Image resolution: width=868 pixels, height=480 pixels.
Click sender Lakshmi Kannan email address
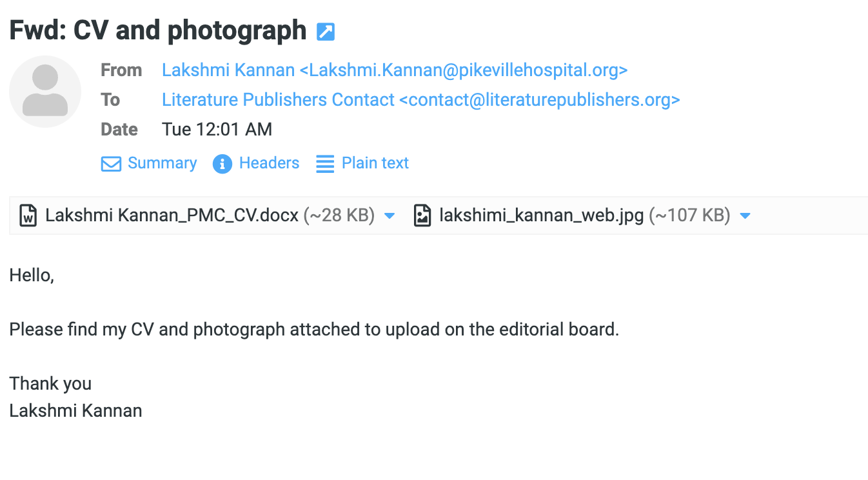(395, 70)
